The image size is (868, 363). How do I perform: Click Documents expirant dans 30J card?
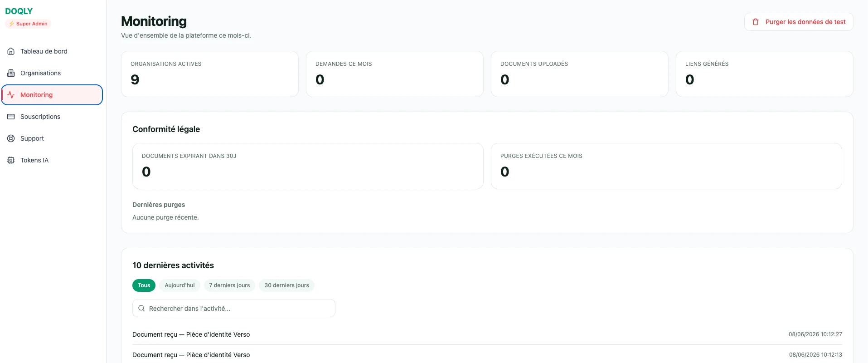tap(308, 166)
